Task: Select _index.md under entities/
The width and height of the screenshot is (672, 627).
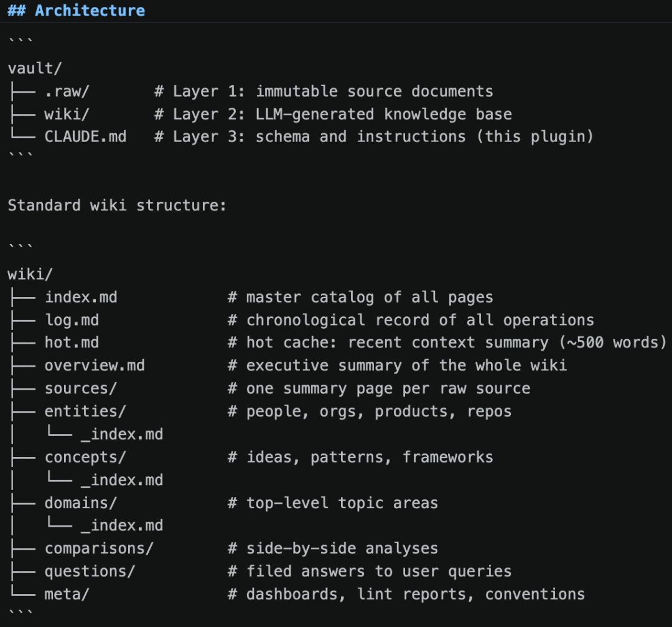Action: click(x=122, y=435)
